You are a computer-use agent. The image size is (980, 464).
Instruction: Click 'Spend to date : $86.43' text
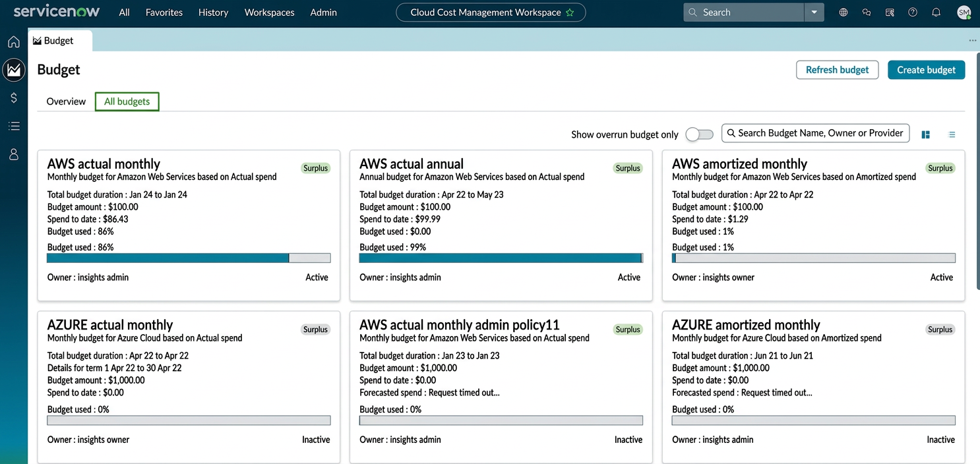click(x=88, y=219)
